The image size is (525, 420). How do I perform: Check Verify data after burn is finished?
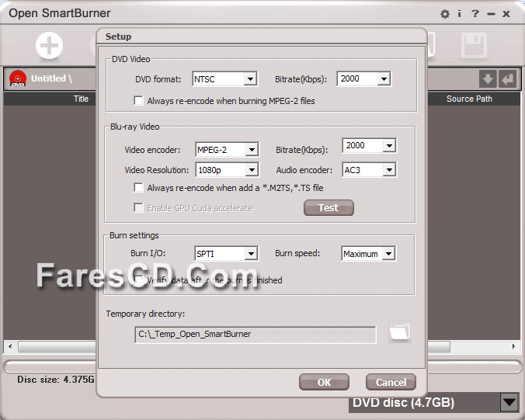138,279
